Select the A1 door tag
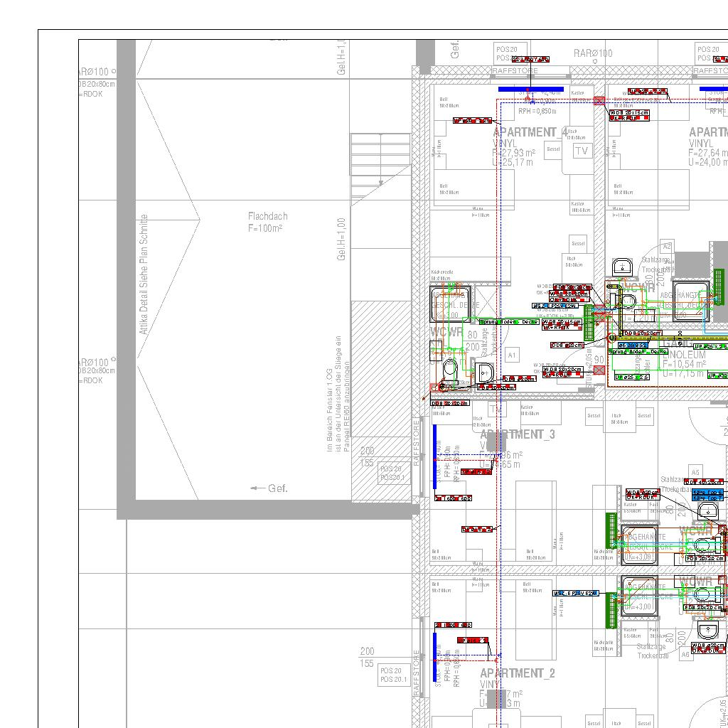Viewport: 728px width, 728px height. (512, 355)
